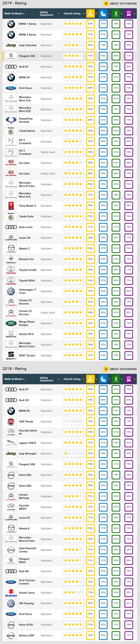Click the 2019 Vulnerable Road Users pedestrian icon

(116, 14)
